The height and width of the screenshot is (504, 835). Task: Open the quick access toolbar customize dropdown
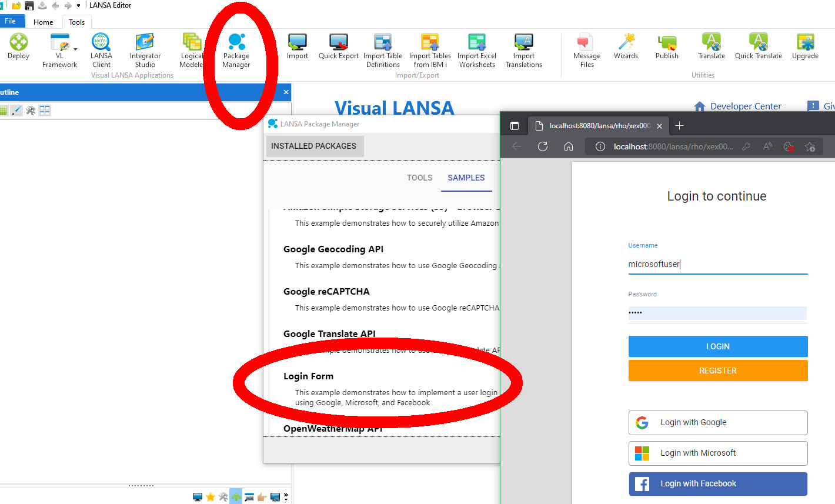(78, 5)
